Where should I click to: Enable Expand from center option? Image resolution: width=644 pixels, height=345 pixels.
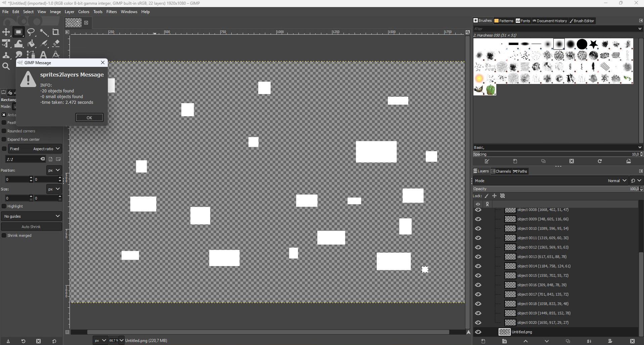click(x=4, y=139)
